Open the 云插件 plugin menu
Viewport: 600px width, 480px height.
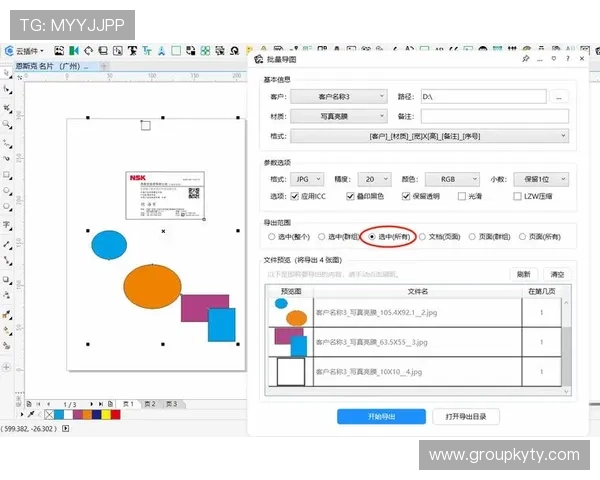24,51
